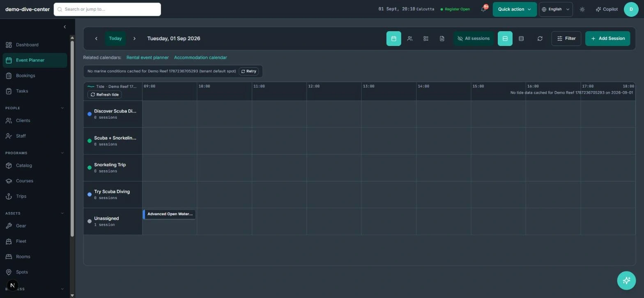Screen dimensions: 644x298
Task: Toggle light/dark theme with the sun icon
Action: (582, 9)
